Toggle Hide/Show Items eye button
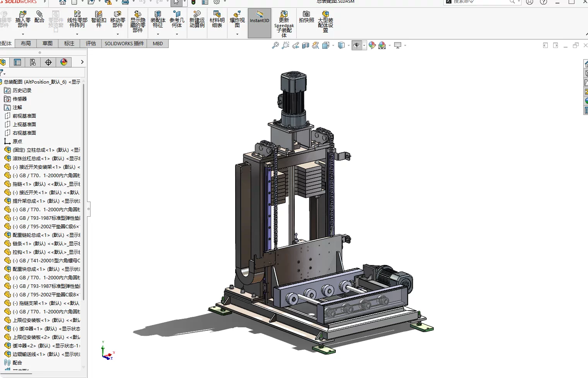The height and width of the screenshot is (378, 588). coord(356,45)
